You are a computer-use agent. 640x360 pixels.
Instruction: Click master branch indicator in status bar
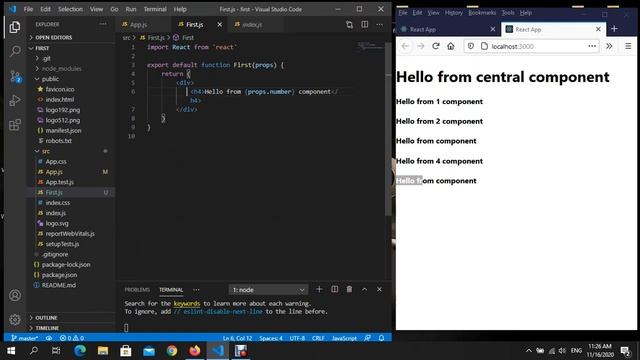click(24, 338)
